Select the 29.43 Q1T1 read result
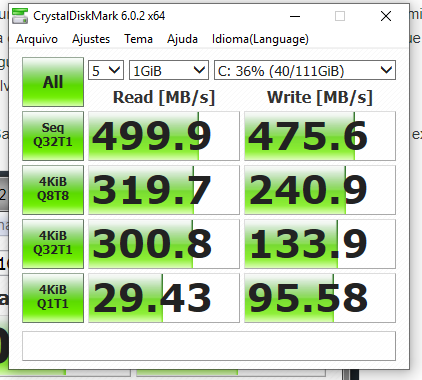Viewport: 422px width, 380px height. pos(164,298)
